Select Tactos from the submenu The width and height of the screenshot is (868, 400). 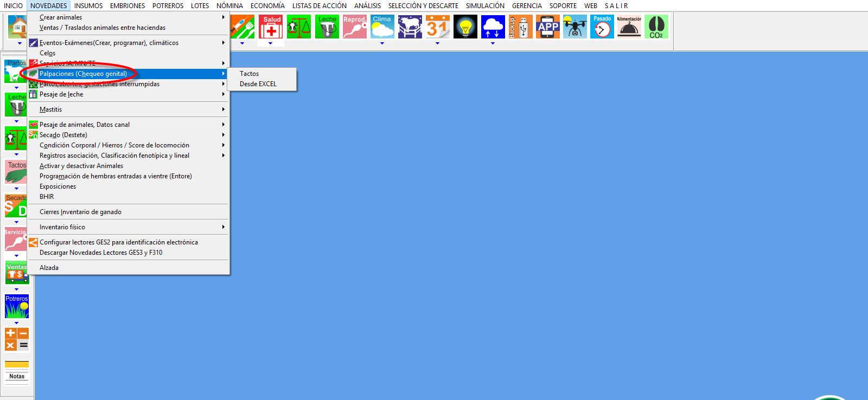coord(250,74)
